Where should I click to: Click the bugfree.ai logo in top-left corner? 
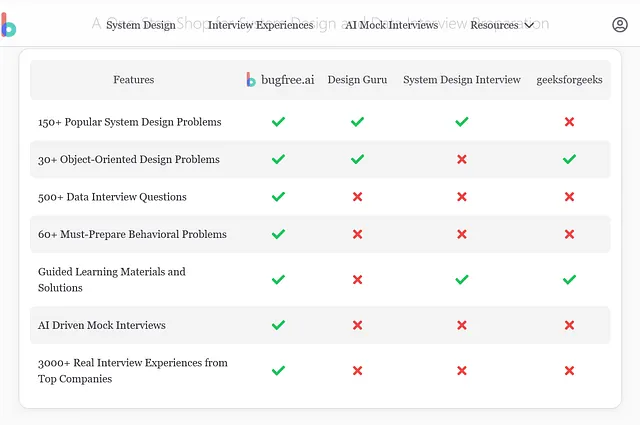[x=9, y=25]
